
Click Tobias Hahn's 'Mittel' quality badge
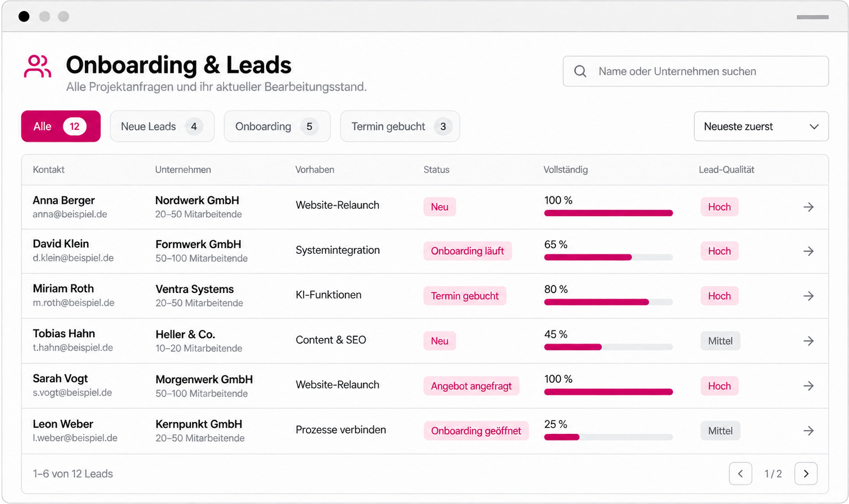point(720,341)
